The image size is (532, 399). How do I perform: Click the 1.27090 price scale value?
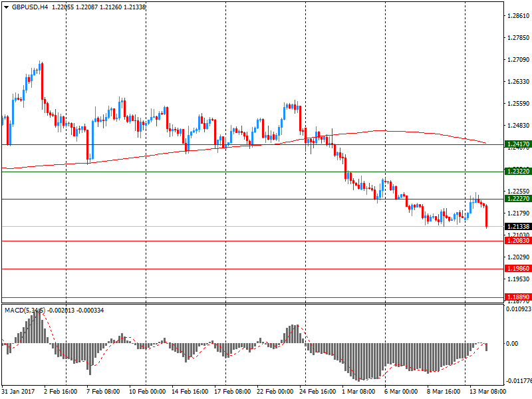(x=518, y=60)
